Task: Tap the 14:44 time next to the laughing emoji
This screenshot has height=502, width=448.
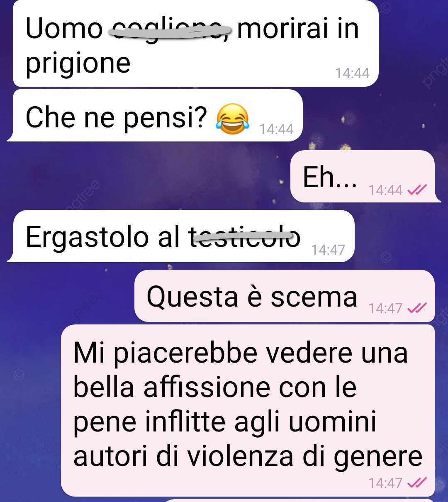Action: point(276,129)
